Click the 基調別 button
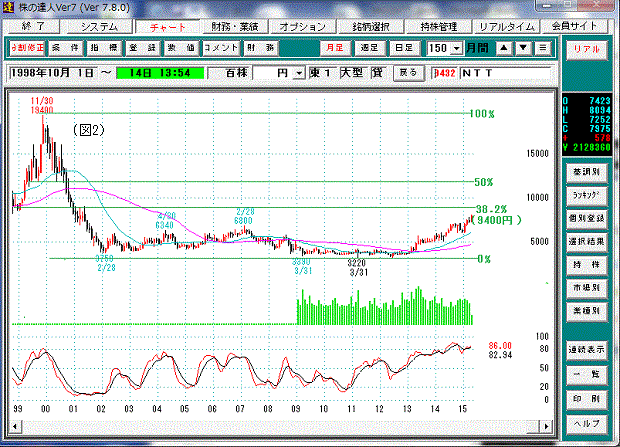This screenshot has width=620, height=447. pyautogui.click(x=587, y=172)
